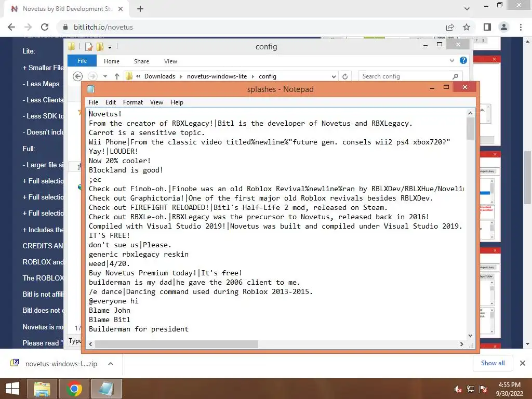Expand download item options chevron
Image resolution: width=532 pixels, height=399 pixels.
pyautogui.click(x=111, y=364)
